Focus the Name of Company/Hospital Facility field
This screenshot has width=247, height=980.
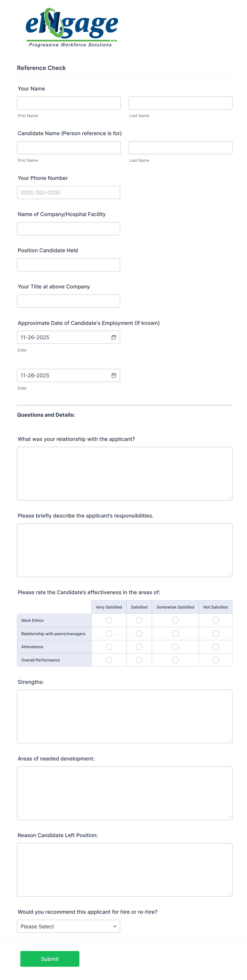tap(69, 228)
